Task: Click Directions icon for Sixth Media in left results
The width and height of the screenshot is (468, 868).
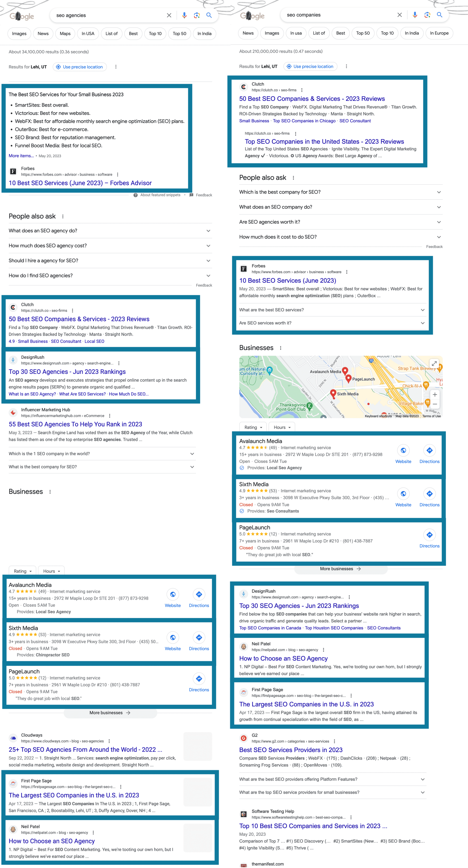Action: [x=199, y=637]
